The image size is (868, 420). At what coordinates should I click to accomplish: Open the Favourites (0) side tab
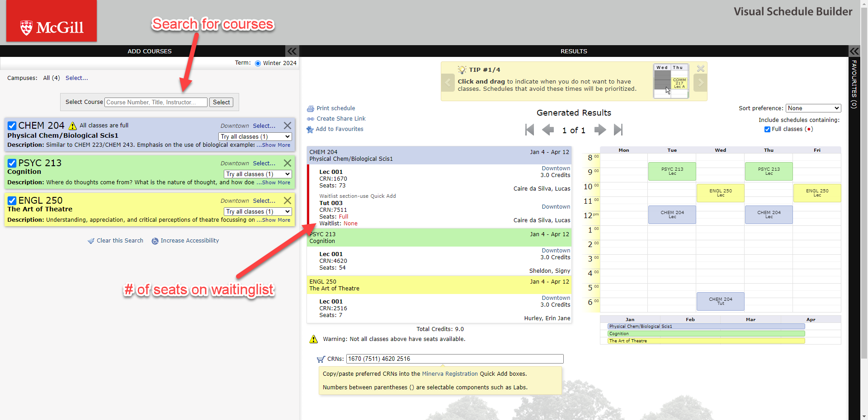[x=854, y=84]
